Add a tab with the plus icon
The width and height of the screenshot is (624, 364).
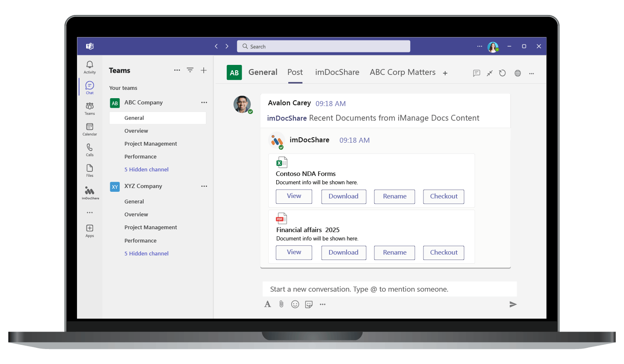tap(445, 73)
